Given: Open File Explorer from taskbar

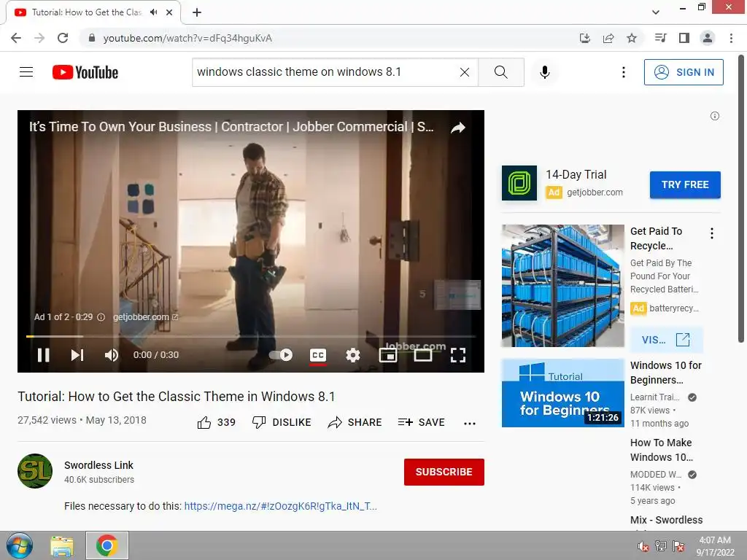Looking at the screenshot, I should (x=62, y=545).
